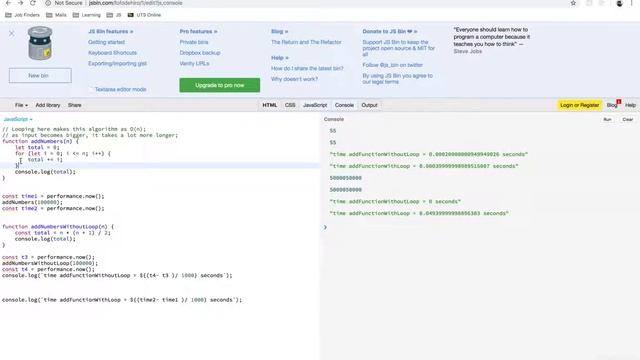
Task: Open the browser profile avatar
Action: [619, 3]
